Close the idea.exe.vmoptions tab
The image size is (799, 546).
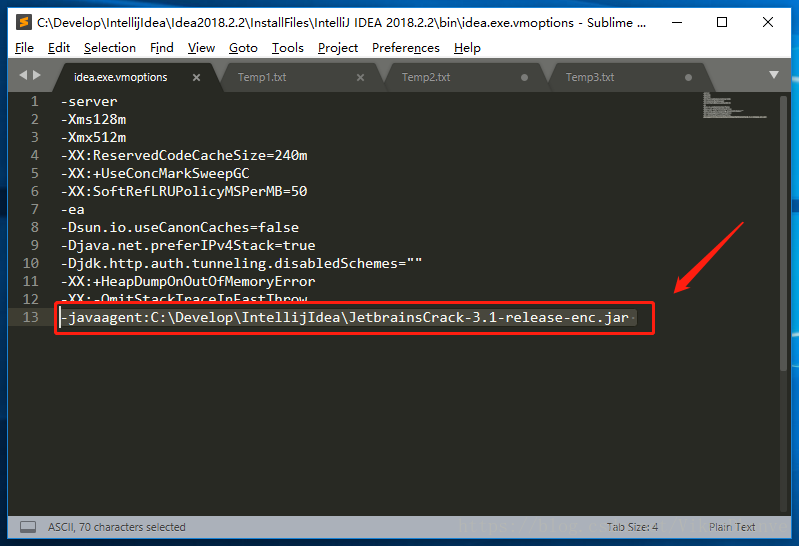(x=196, y=77)
